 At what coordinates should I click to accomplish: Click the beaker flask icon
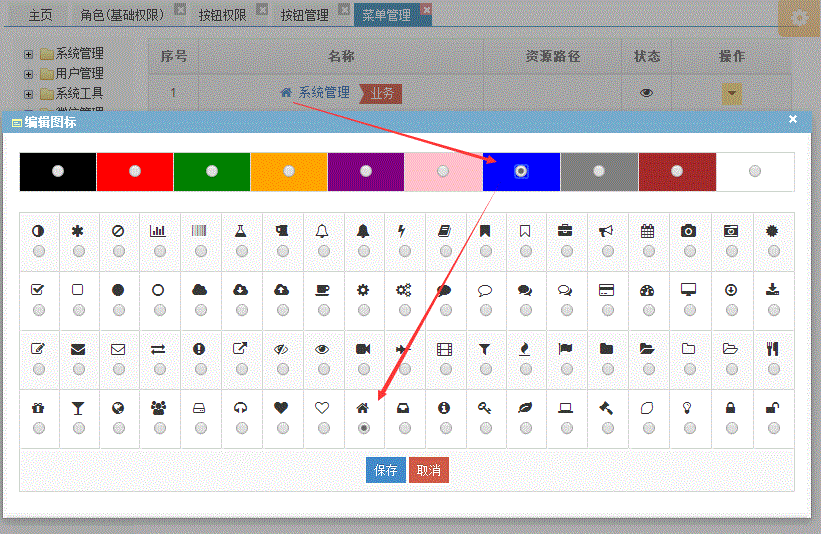(240, 231)
